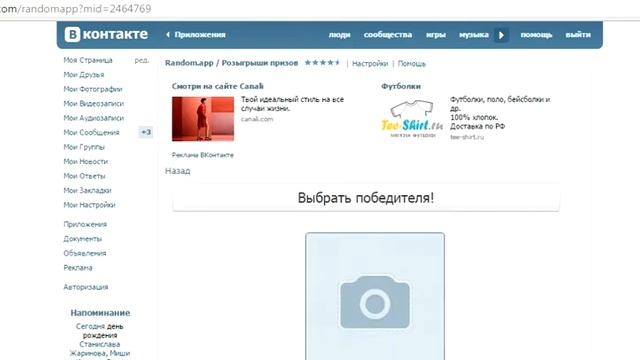Open Мои Новости in sidebar

[86, 162]
